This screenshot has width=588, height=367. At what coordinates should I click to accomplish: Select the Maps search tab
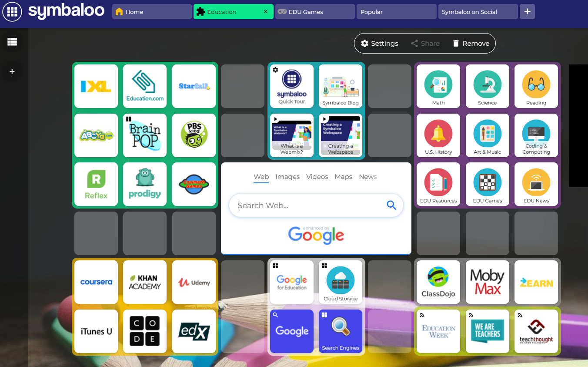coord(344,177)
